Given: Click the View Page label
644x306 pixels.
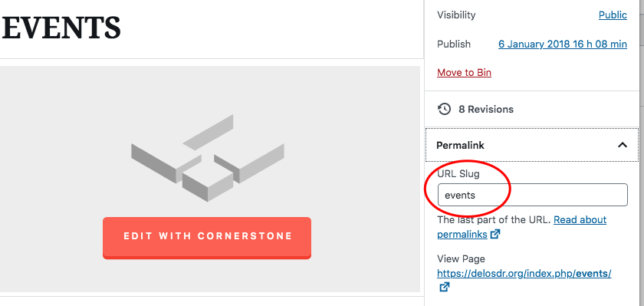Looking at the screenshot, I should (x=461, y=258).
